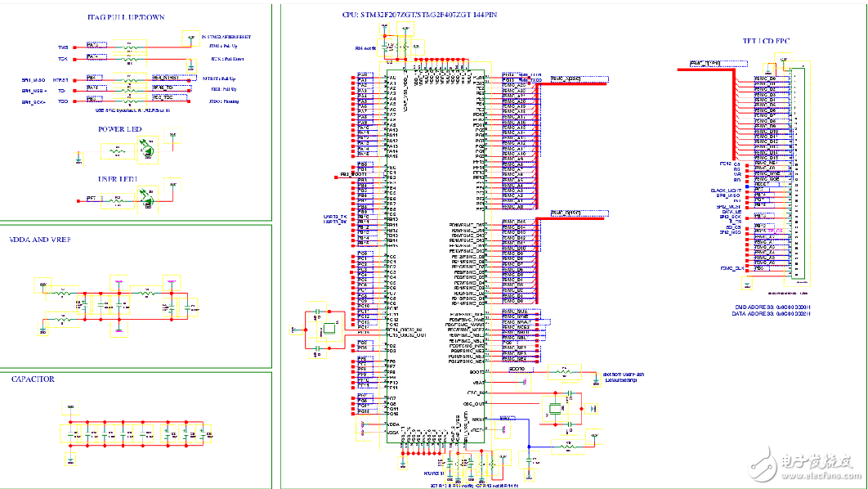Click the Power LED series resistor
The height and width of the screenshot is (489, 868).
116,150
